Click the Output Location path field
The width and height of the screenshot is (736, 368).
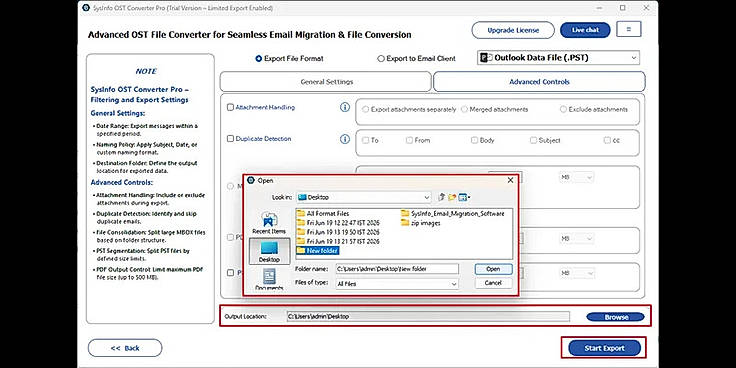[x=428, y=316]
